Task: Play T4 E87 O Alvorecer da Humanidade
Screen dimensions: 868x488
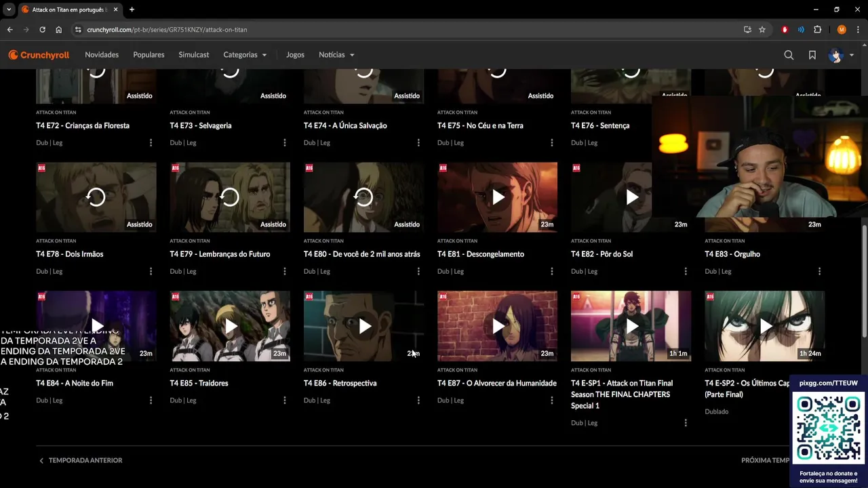Action: coord(497,326)
